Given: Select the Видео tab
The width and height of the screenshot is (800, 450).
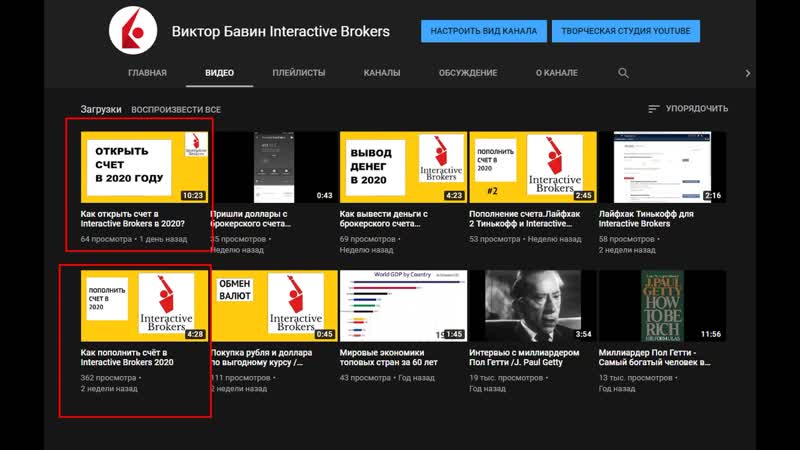Looking at the screenshot, I should click(x=219, y=73).
